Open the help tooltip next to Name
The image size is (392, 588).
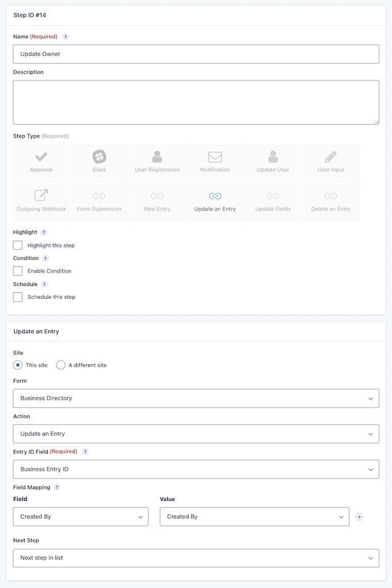pyautogui.click(x=66, y=37)
